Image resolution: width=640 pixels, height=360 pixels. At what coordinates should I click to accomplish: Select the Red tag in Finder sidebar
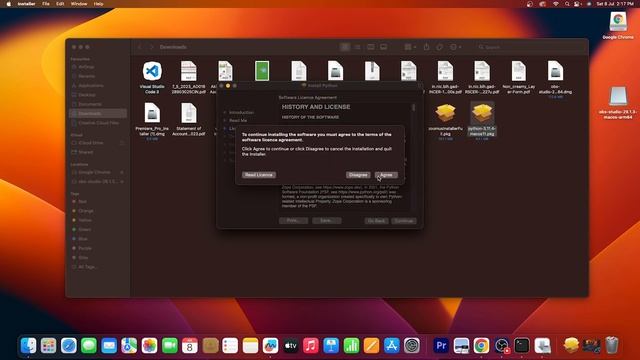coord(82,201)
